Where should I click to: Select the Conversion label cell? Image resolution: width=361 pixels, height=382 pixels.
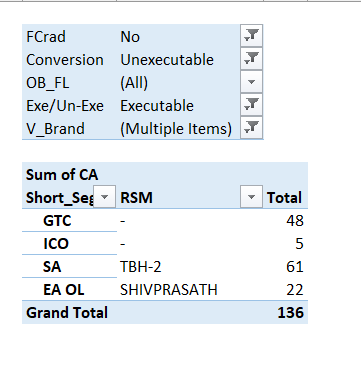70,59
